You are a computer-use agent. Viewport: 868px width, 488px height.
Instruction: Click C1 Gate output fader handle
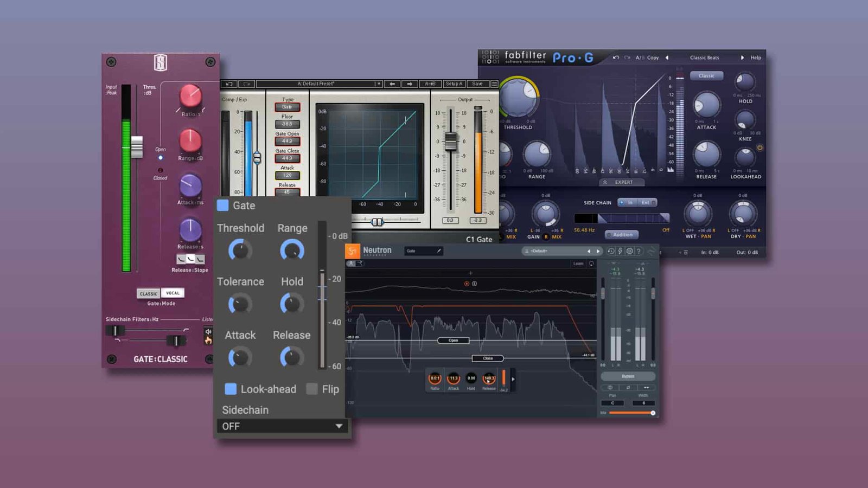[x=450, y=141]
